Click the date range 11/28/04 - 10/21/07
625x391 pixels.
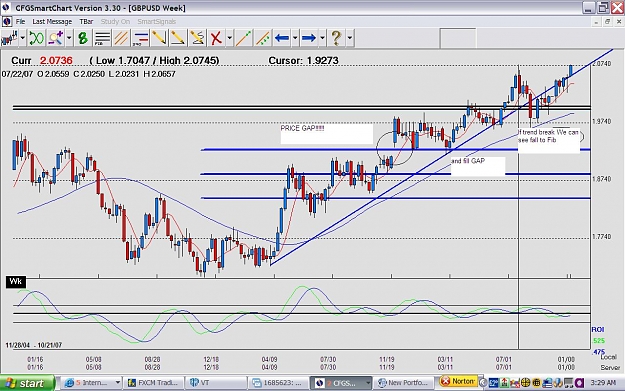coord(34,345)
